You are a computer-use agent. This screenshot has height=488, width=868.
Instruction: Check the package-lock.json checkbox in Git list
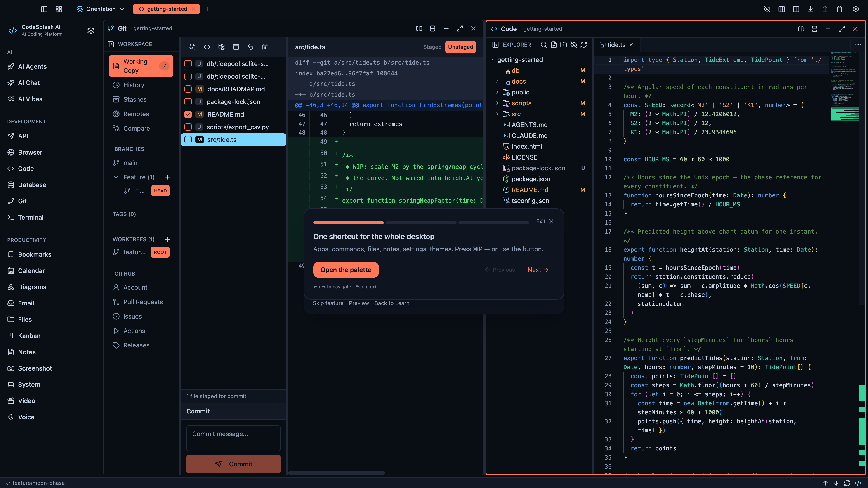click(x=188, y=102)
